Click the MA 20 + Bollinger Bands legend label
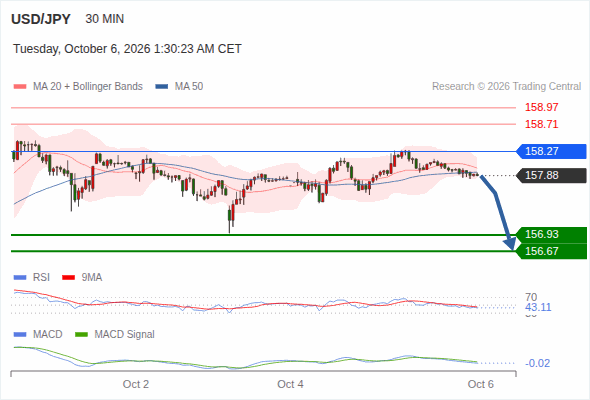 [x=88, y=87]
